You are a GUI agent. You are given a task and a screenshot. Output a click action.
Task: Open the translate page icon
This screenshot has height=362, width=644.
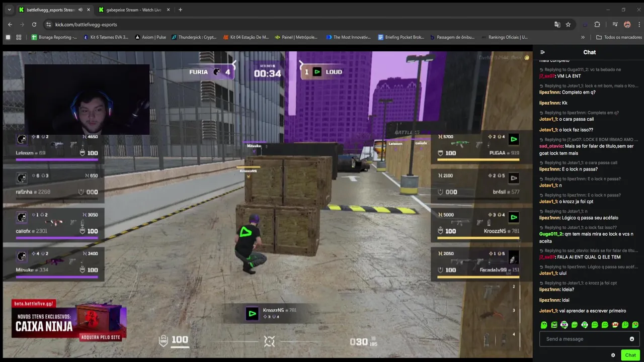click(x=557, y=24)
